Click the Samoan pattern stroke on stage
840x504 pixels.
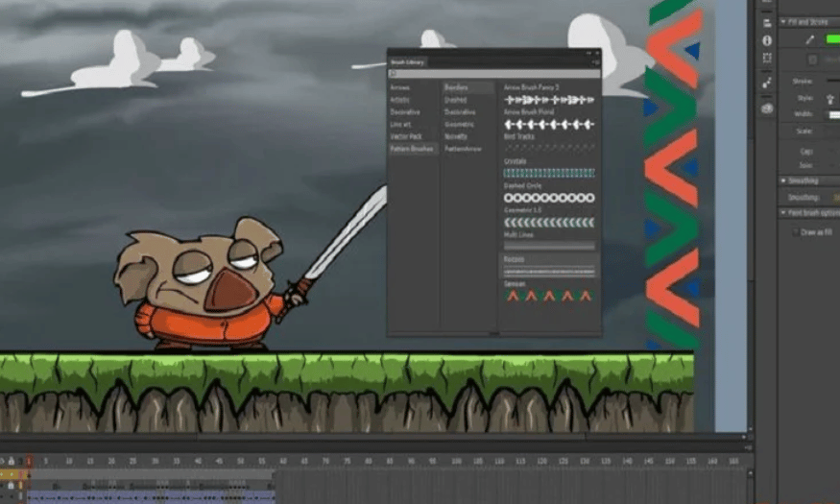click(x=674, y=174)
